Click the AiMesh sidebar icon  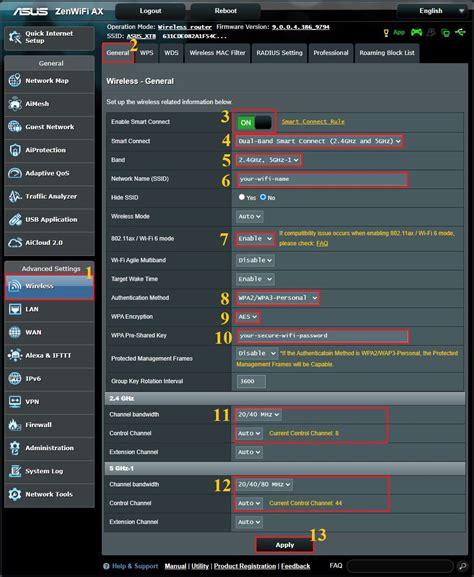click(15, 104)
